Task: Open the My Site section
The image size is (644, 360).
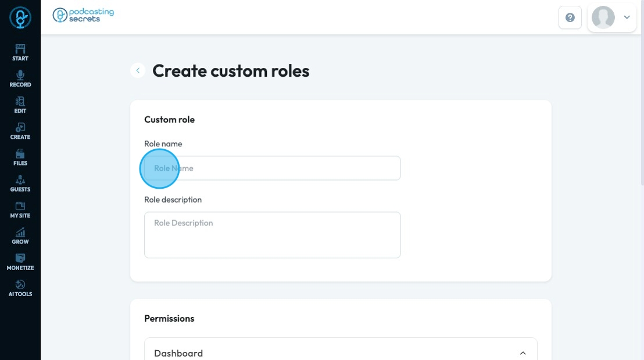Action: pyautogui.click(x=20, y=210)
